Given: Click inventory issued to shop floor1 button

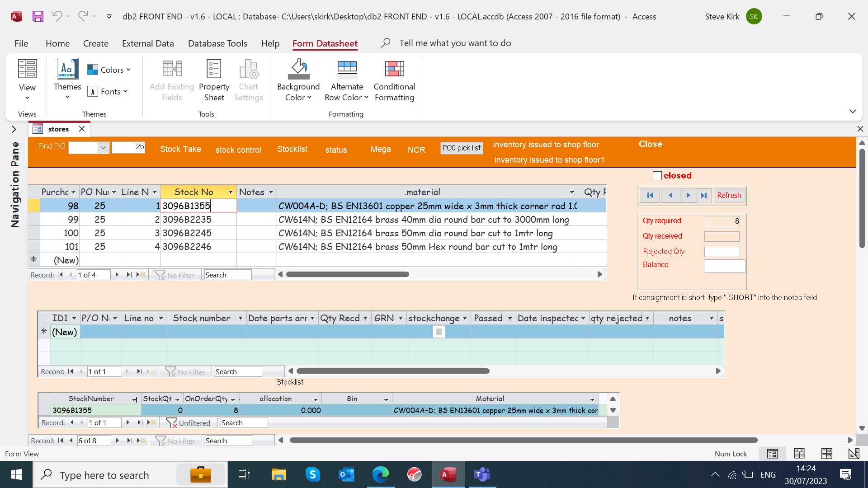Looking at the screenshot, I should 549,160.
